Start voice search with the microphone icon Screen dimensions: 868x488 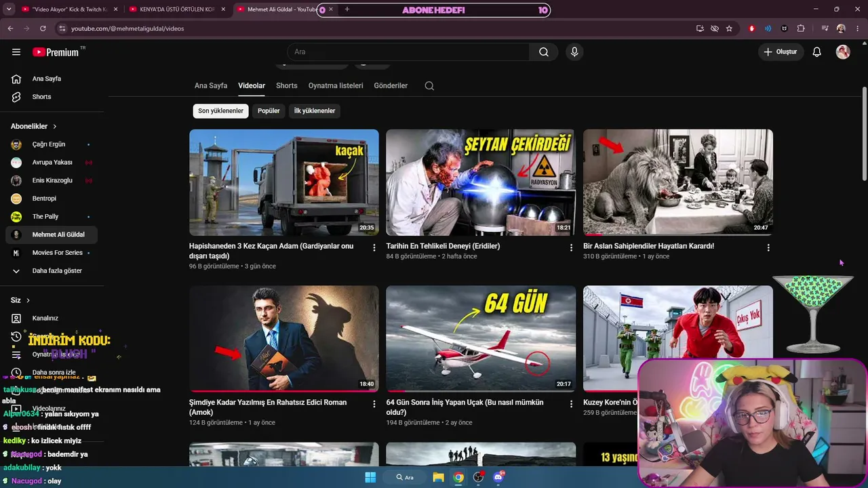point(574,52)
